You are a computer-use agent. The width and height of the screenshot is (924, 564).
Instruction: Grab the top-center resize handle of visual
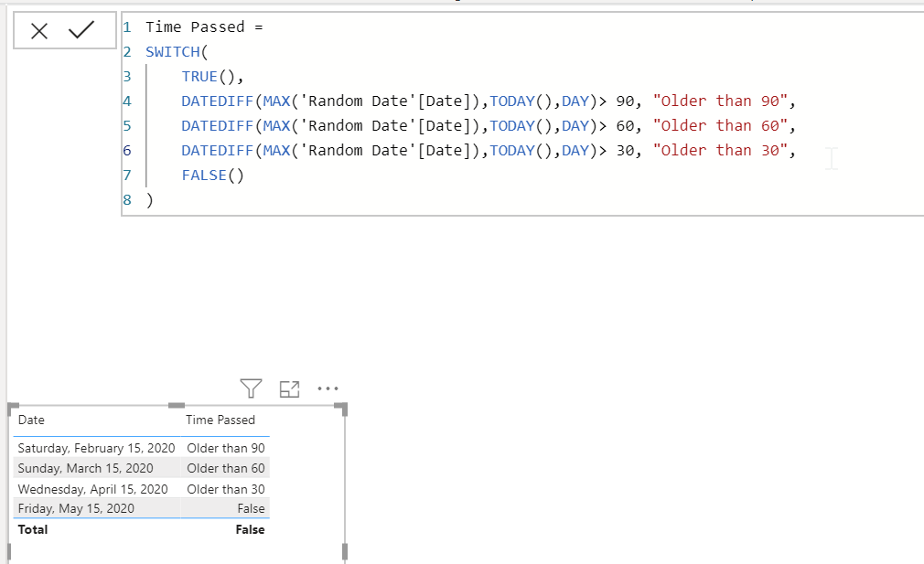177,405
